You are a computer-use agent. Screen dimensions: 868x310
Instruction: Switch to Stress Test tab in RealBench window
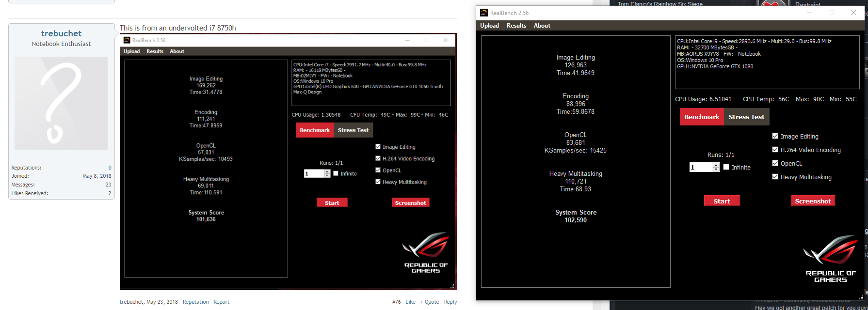(746, 117)
